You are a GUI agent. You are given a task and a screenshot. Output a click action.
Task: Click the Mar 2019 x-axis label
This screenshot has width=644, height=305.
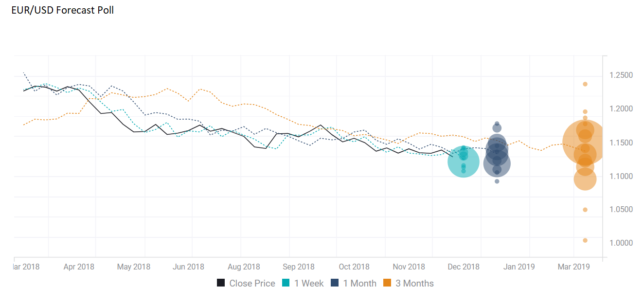(573, 267)
